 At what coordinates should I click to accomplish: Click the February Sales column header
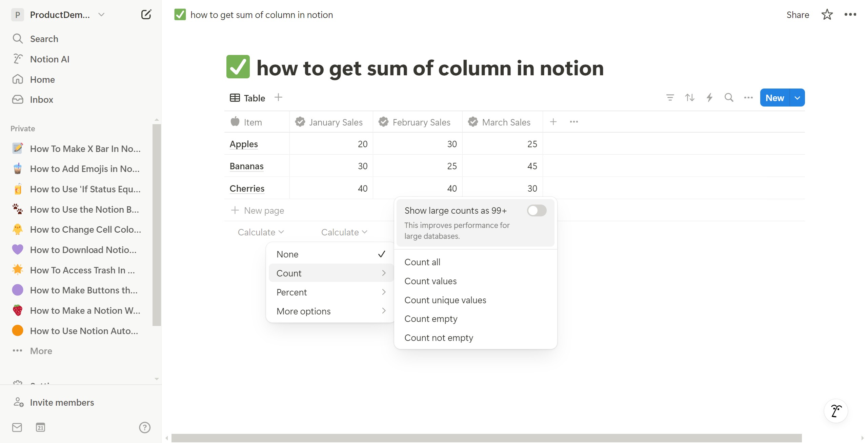point(418,122)
